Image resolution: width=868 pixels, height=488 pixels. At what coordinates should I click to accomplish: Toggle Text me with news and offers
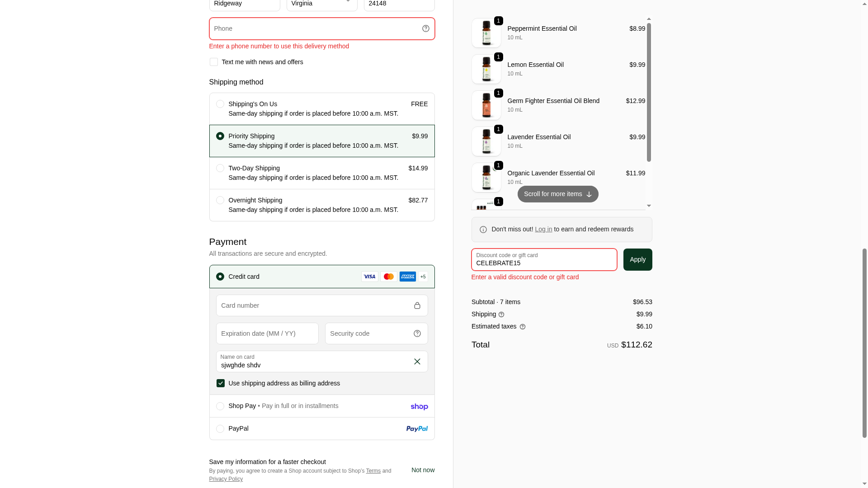(x=213, y=62)
